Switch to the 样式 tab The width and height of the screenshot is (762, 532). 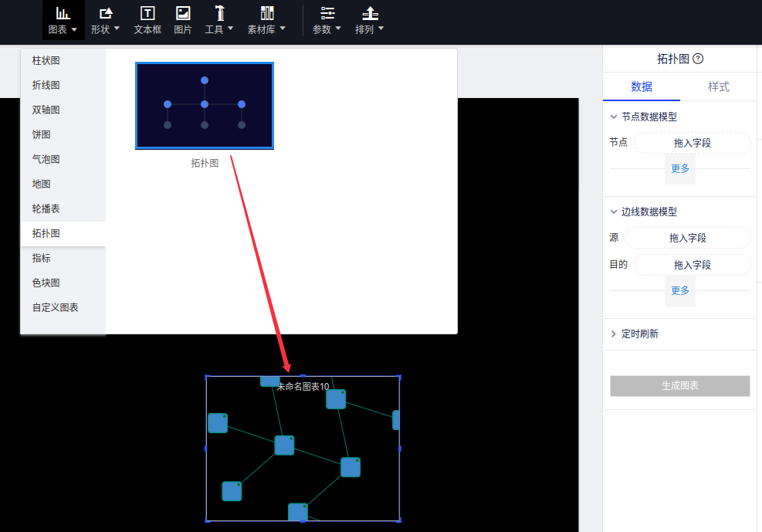point(718,86)
